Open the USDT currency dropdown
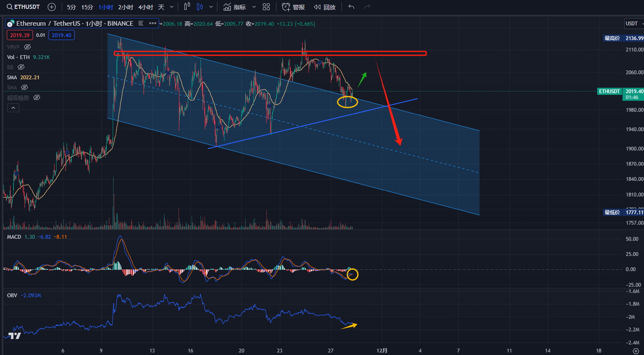Image resolution: width=644 pixels, height=355 pixels. (634, 24)
